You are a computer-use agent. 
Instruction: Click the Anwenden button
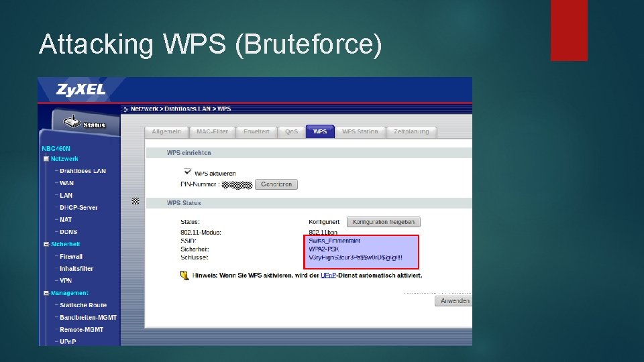[x=453, y=301]
